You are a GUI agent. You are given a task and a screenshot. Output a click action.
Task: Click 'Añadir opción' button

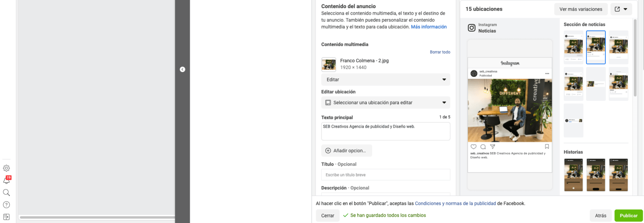[x=346, y=151]
